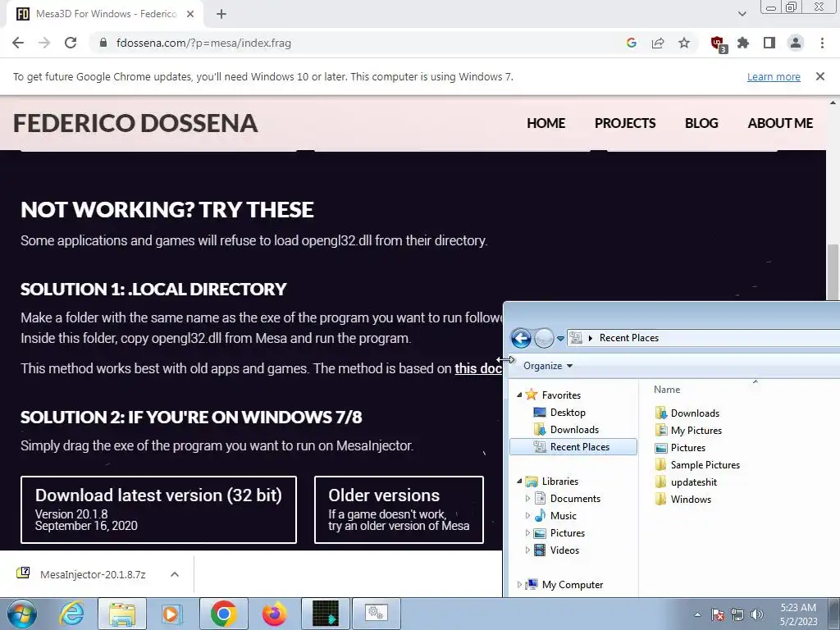Open the Chrome three-dot menu
Screen dimensions: 840x630
822,43
